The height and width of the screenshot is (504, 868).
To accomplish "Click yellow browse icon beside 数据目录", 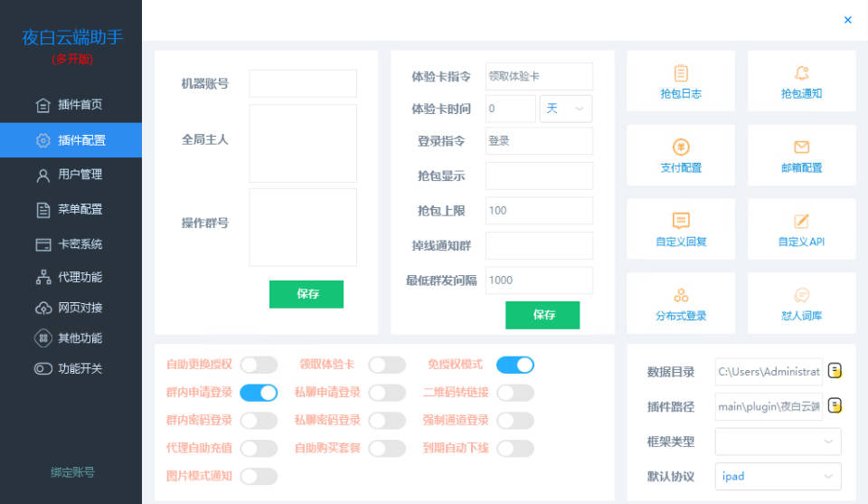I will (835, 370).
